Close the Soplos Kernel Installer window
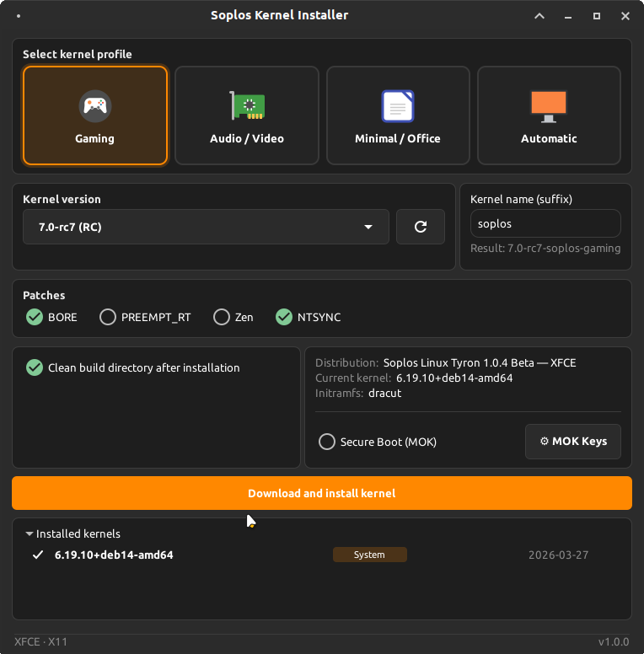This screenshot has height=654, width=644. coord(625,16)
